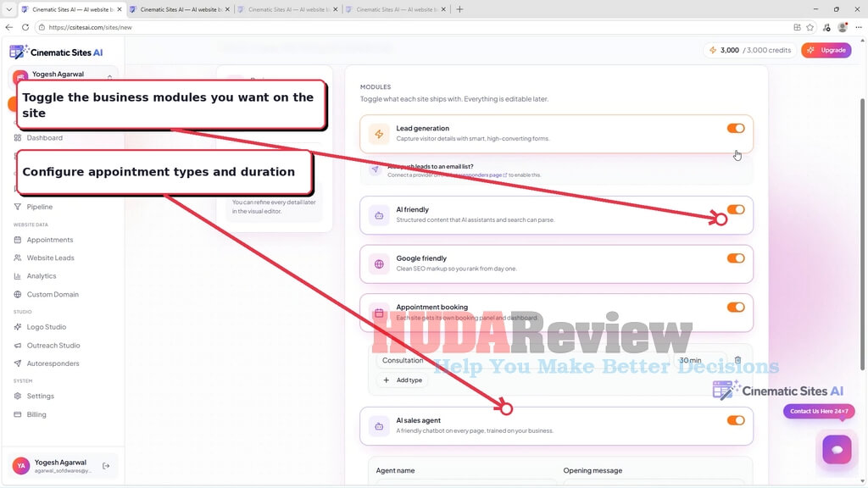Click the Website Leads people icon
This screenshot has height=488, width=868.
(x=18, y=258)
